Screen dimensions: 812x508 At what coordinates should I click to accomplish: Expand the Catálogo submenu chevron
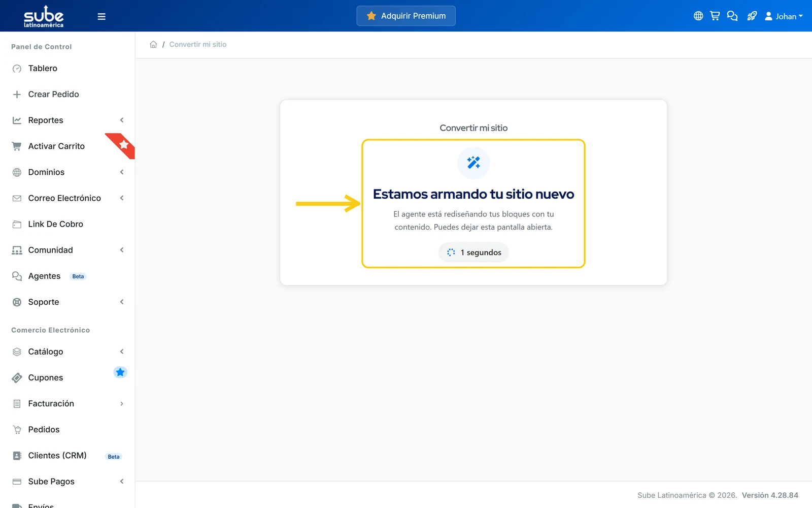[122, 351]
